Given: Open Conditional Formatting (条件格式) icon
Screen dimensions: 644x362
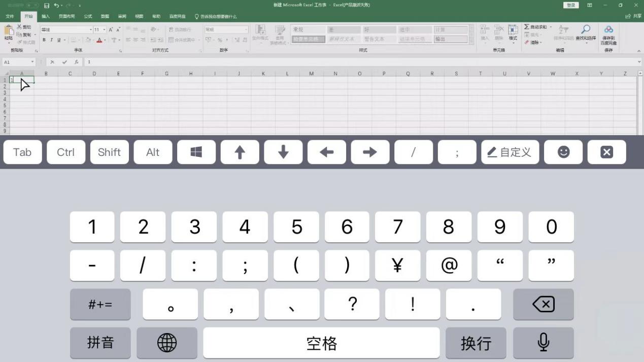Looking at the screenshot, I should pyautogui.click(x=260, y=30).
